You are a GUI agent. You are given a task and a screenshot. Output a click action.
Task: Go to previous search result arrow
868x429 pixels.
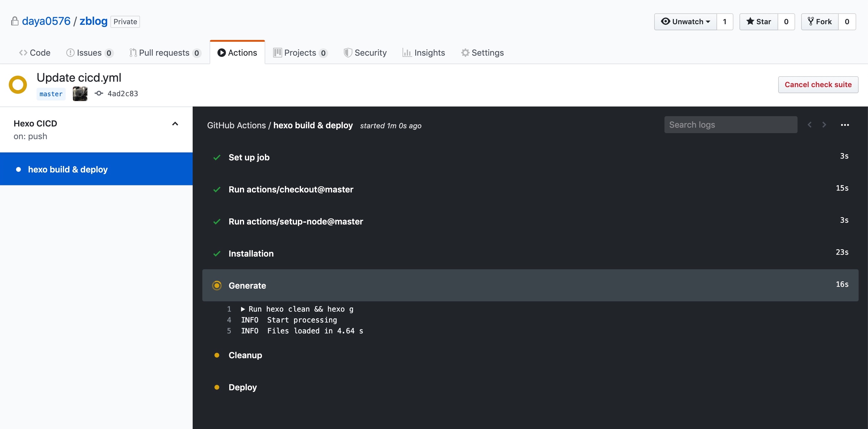point(809,125)
